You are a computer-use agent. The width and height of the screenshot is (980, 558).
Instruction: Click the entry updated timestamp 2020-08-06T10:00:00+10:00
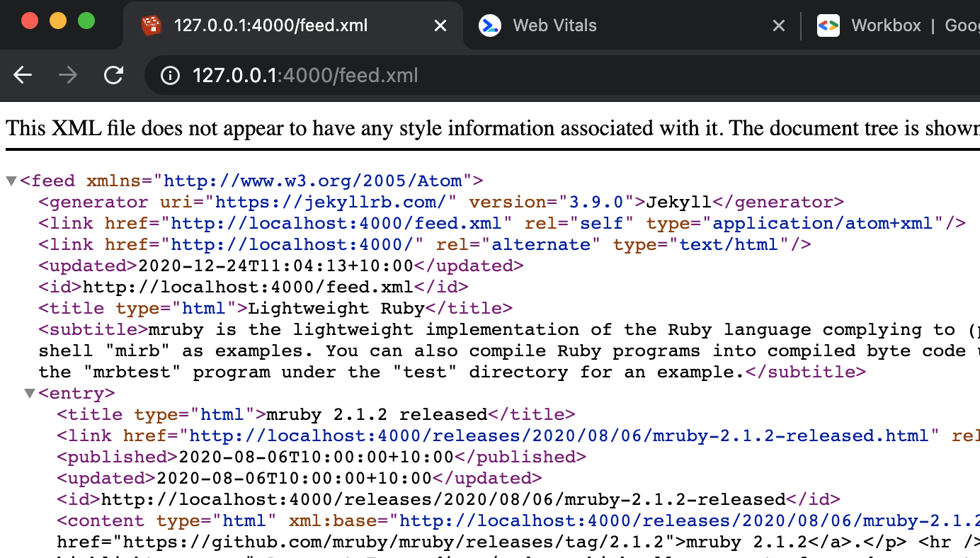coord(294,479)
